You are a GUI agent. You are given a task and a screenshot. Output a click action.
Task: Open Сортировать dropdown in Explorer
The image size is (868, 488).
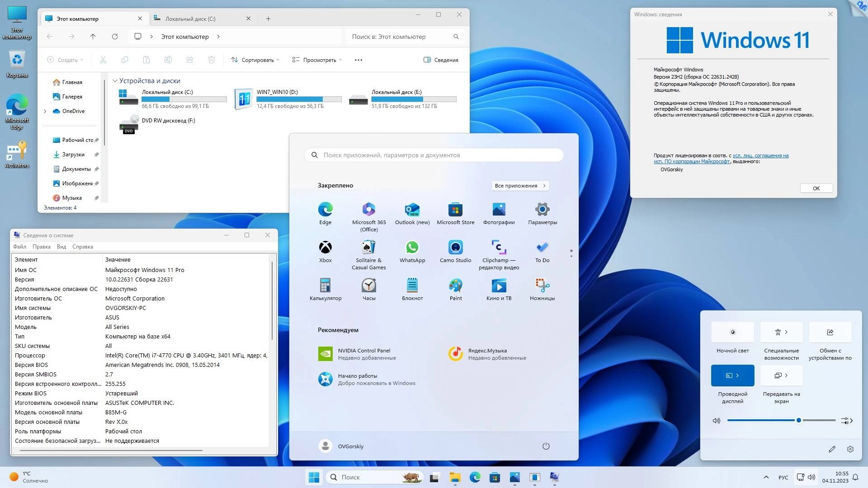pos(255,60)
